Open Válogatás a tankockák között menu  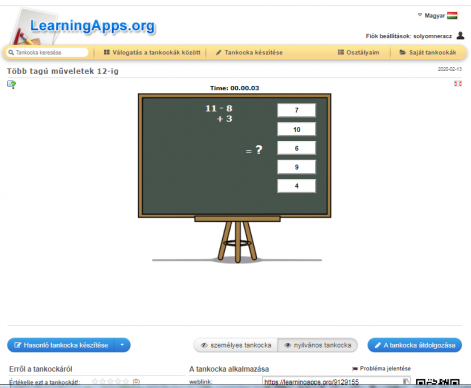152,52
